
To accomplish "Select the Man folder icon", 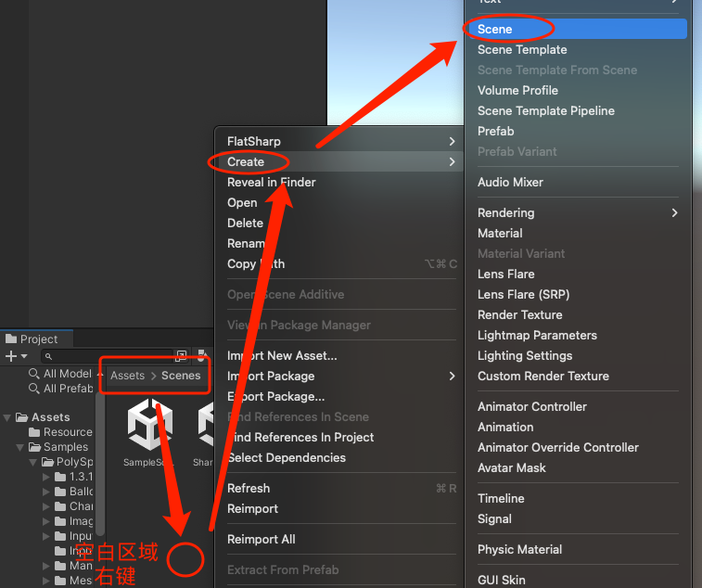I will 60,566.
